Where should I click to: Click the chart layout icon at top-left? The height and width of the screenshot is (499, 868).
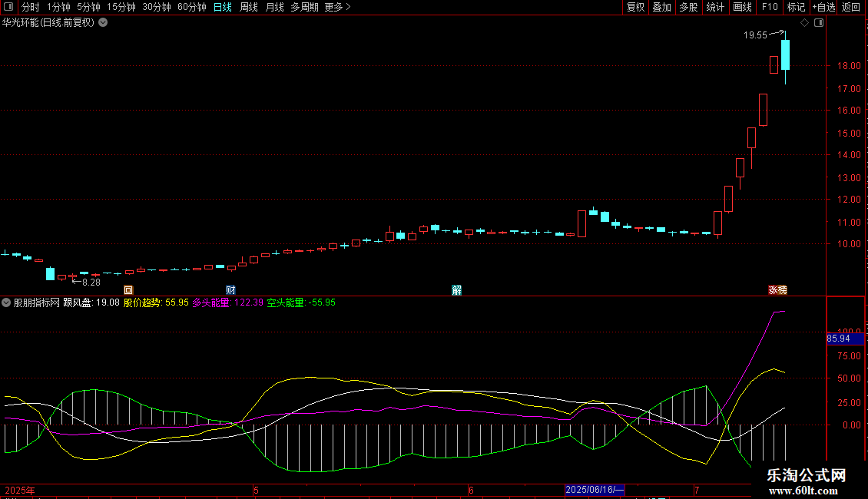pos(10,7)
